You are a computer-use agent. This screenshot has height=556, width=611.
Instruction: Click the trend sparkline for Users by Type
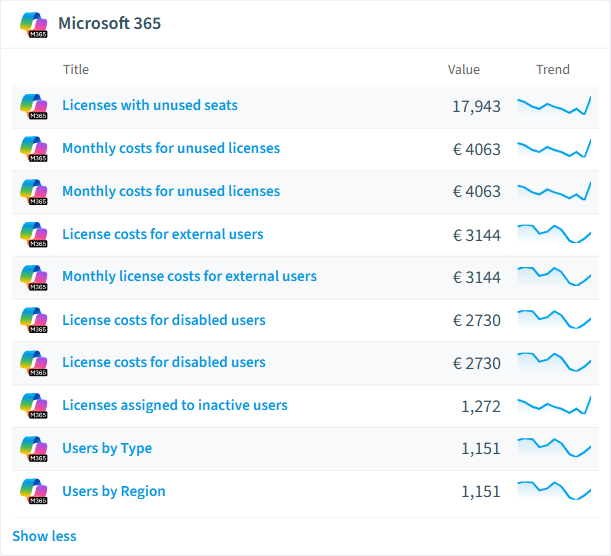pyautogui.click(x=554, y=448)
